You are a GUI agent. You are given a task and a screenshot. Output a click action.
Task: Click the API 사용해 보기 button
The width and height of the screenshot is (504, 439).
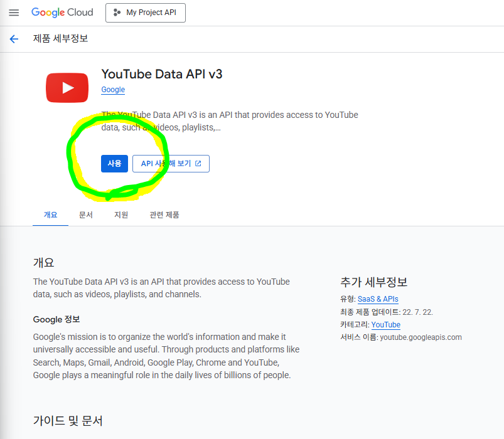pyautogui.click(x=171, y=164)
